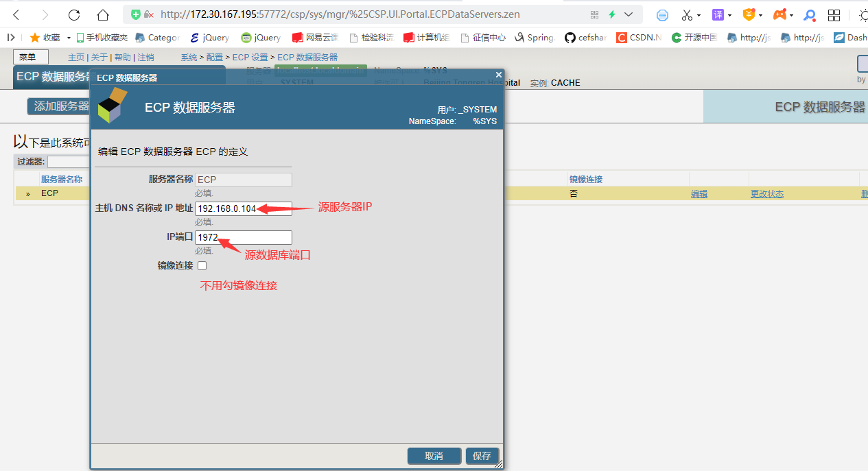Close the ECP 数据服务器 dialog
Screen dimensions: 868x471
(x=499, y=75)
